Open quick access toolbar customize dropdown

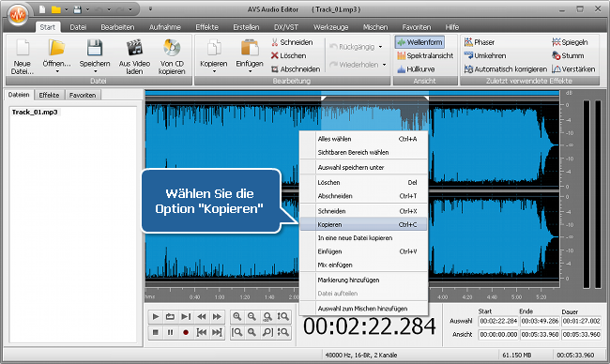click(150, 9)
